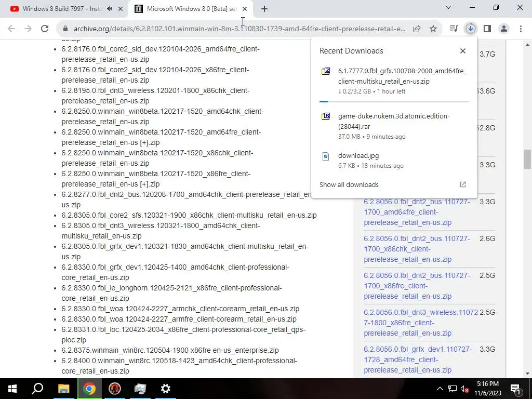Image resolution: width=532 pixels, height=399 pixels.
Task: Select the 6.2.8277.0.fbl_dnt2_bus amd64chk entry
Action: [x=187, y=199]
